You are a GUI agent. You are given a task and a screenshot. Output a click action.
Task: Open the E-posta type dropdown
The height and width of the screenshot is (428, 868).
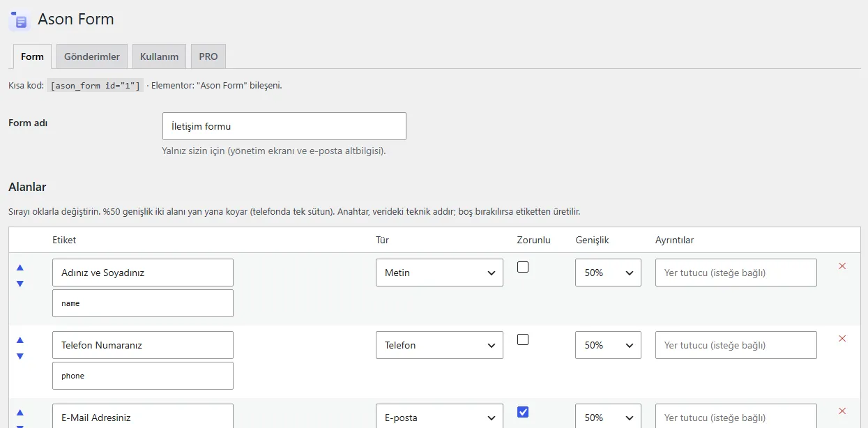click(x=439, y=416)
